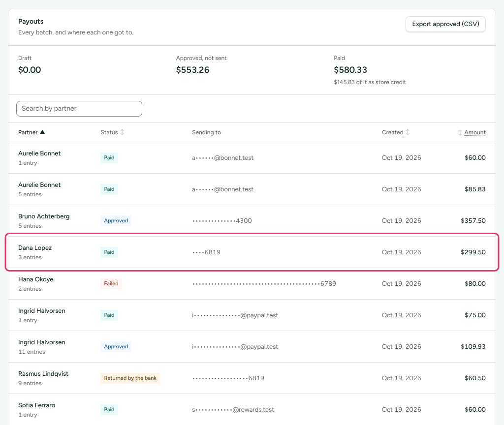Click the Status column sort icon
Viewport: 504px width, 425px height.
pyautogui.click(x=122, y=132)
